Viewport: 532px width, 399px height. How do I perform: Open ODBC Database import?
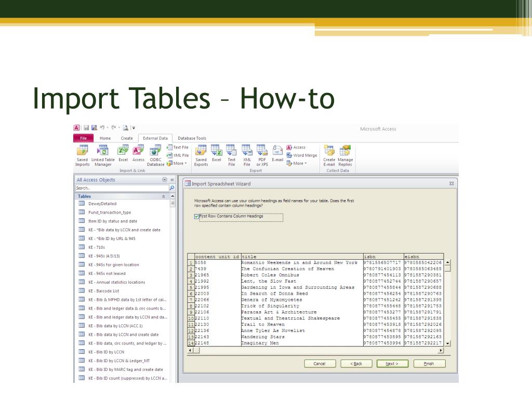155,155
